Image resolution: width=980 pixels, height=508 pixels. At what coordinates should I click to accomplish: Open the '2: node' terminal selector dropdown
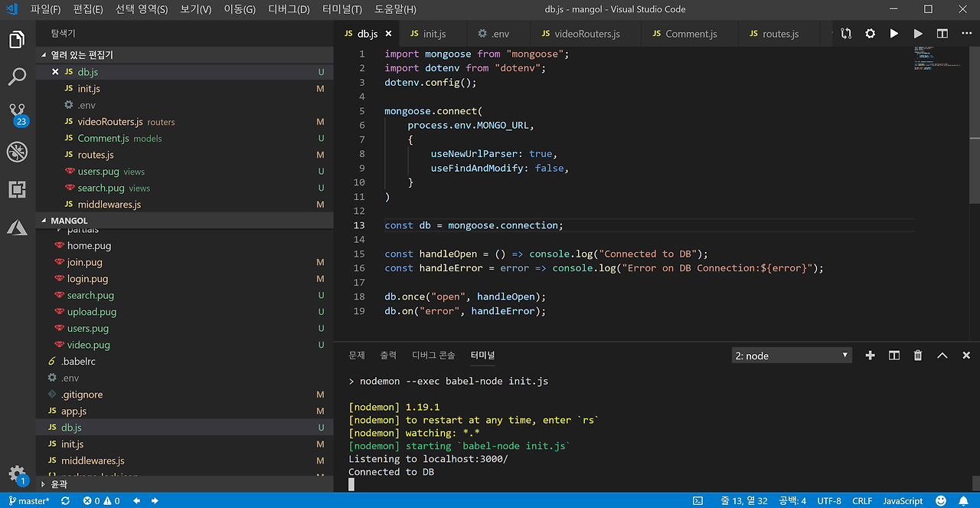coord(792,356)
